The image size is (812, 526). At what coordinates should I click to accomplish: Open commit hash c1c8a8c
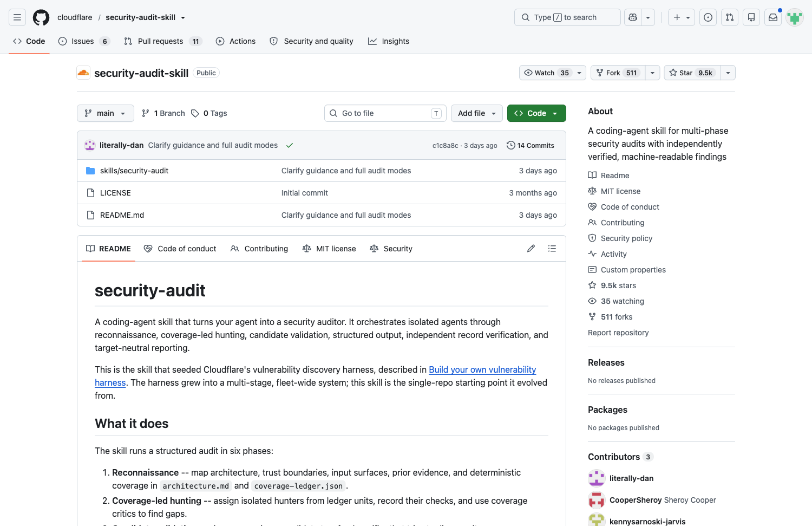tap(445, 146)
